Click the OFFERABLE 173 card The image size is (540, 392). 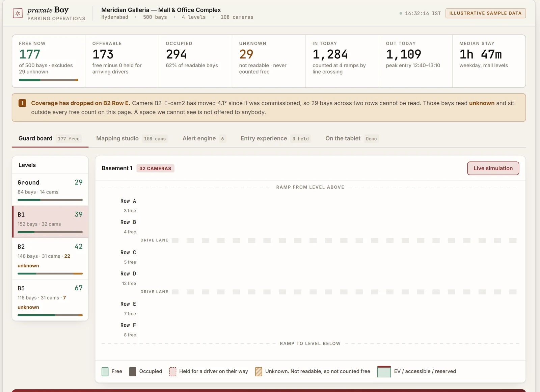[122, 61]
